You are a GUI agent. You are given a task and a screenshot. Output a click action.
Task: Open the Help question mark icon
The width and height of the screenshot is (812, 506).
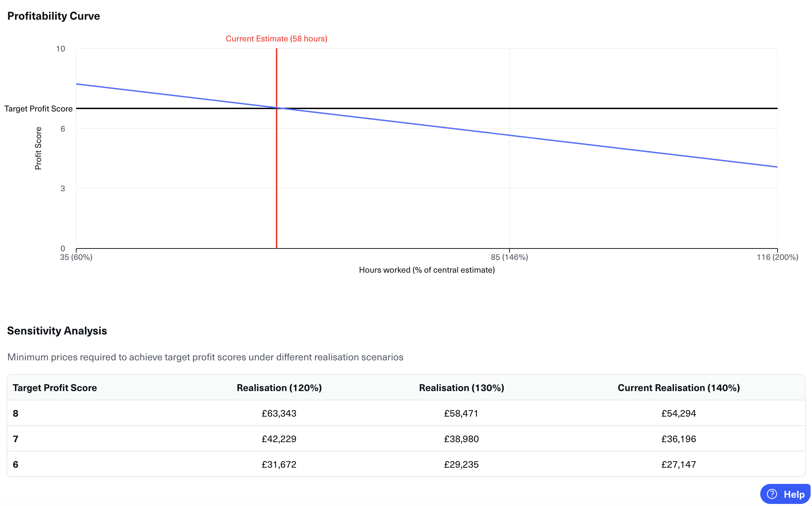click(x=771, y=494)
